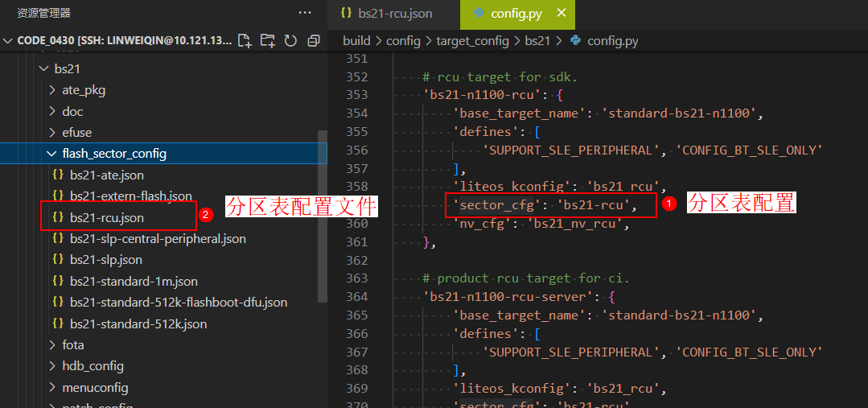Viewport: 868px width, 408px height.
Task: Collapse all folders in explorer
Action: [313, 40]
